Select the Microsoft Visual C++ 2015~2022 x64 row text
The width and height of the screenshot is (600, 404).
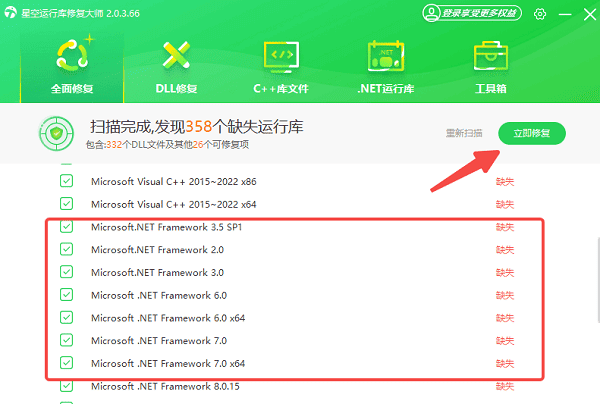tap(174, 204)
